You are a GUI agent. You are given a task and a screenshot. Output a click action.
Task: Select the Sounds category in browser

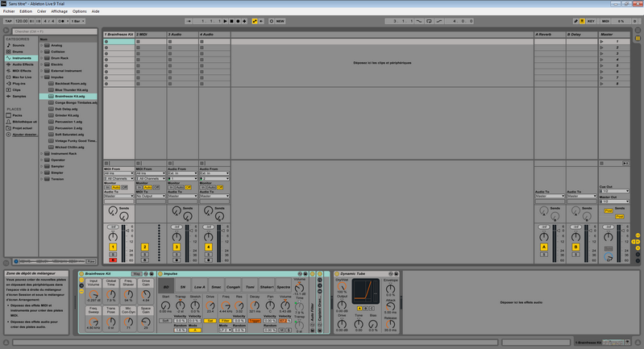[18, 45]
